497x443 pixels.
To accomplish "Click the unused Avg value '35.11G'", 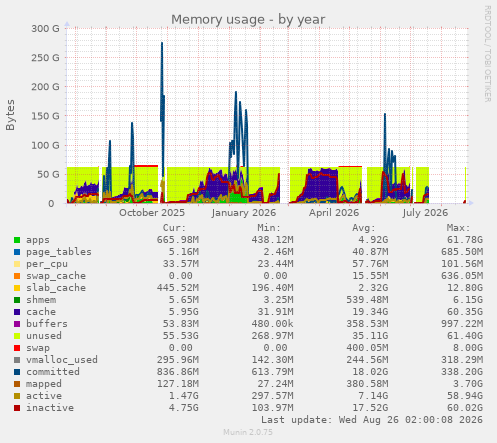I will tap(370, 336).
